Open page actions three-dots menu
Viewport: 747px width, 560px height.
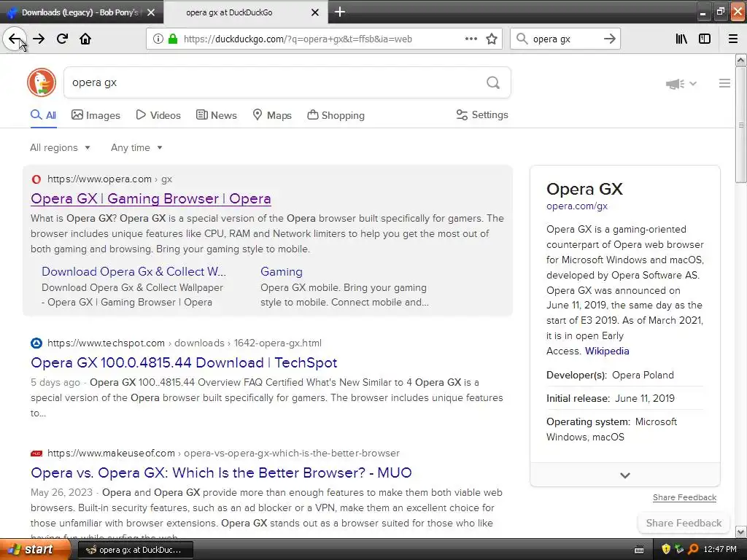tap(471, 39)
